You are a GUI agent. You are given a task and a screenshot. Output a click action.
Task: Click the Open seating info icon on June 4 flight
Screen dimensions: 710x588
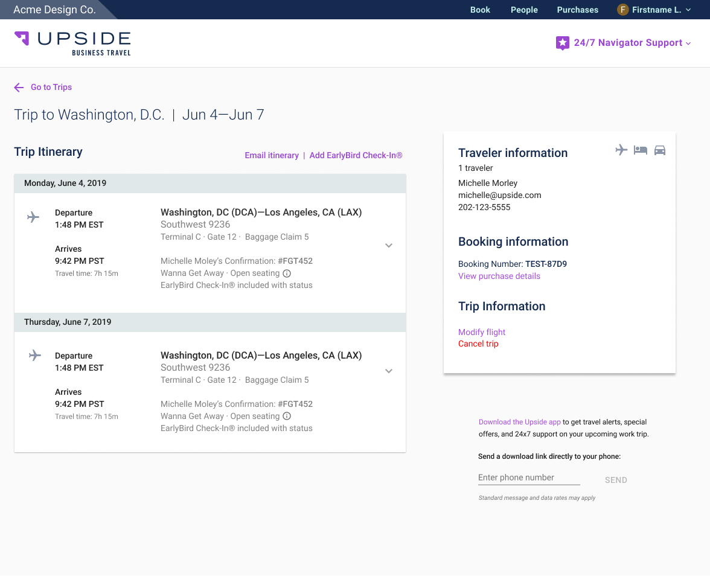(x=287, y=273)
